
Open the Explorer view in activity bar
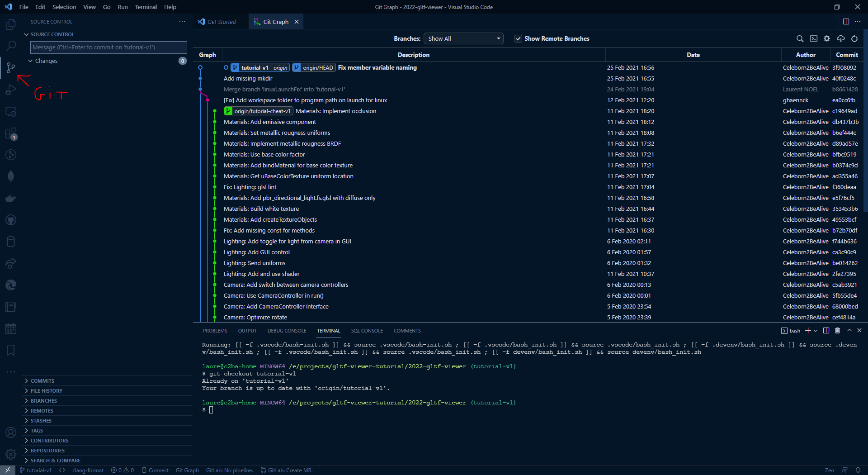pyautogui.click(x=11, y=24)
